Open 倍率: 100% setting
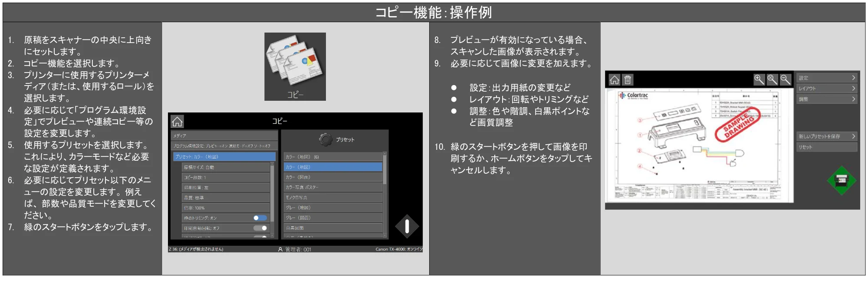The height and width of the screenshot is (294, 868). [226, 208]
